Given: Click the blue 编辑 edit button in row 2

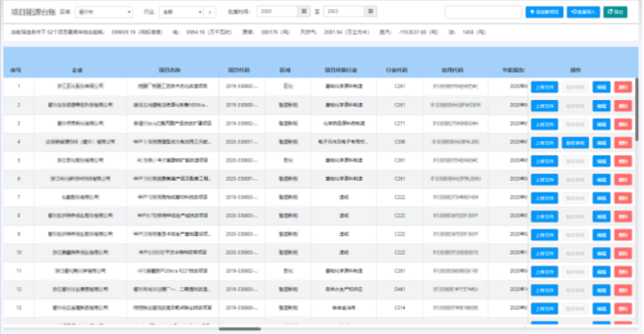Looking at the screenshot, I should [601, 105].
